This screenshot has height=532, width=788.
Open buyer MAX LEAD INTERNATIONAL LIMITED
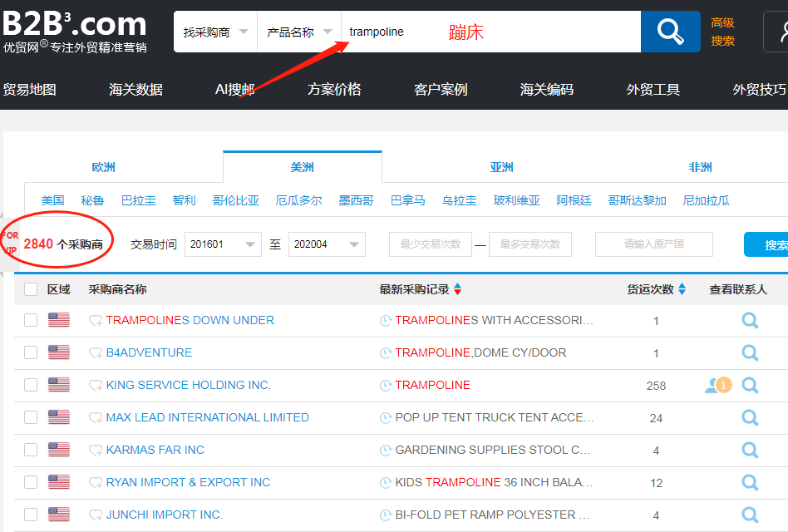pyautogui.click(x=208, y=417)
